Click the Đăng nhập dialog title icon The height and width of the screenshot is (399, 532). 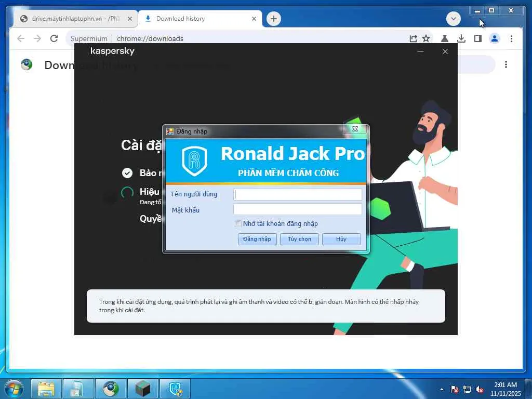click(x=170, y=131)
